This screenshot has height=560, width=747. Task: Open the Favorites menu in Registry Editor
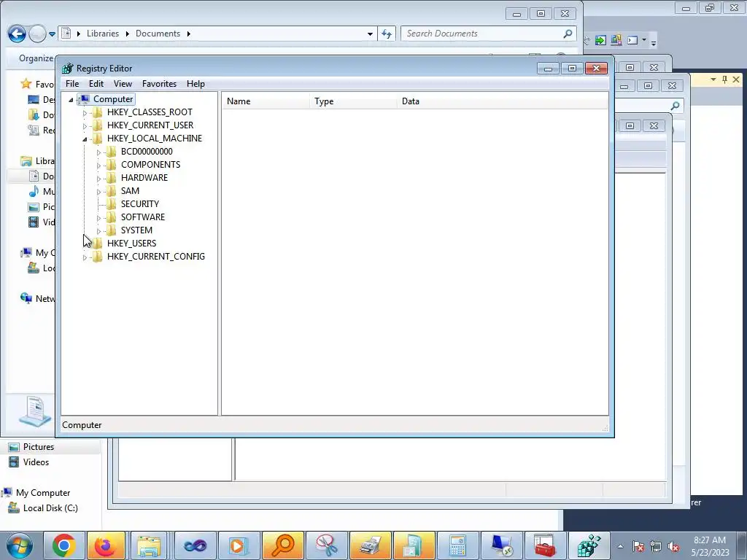click(x=159, y=84)
